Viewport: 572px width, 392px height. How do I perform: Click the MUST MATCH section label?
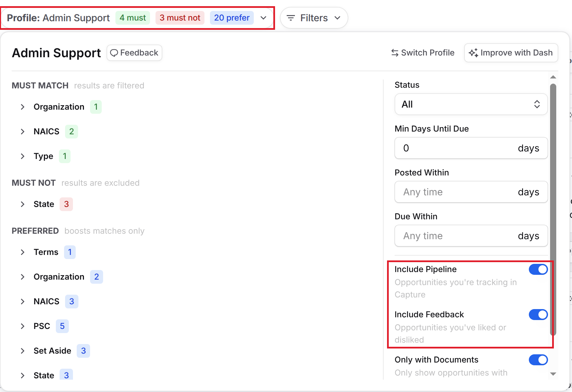pyautogui.click(x=40, y=86)
